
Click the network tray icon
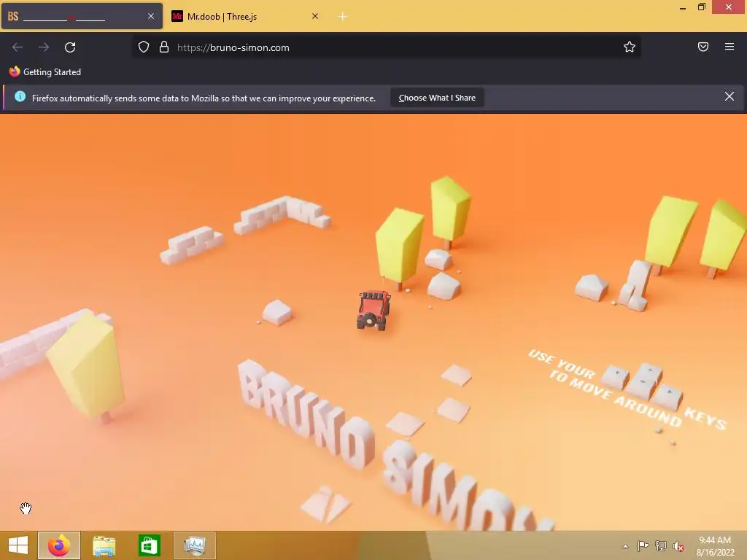(661, 545)
